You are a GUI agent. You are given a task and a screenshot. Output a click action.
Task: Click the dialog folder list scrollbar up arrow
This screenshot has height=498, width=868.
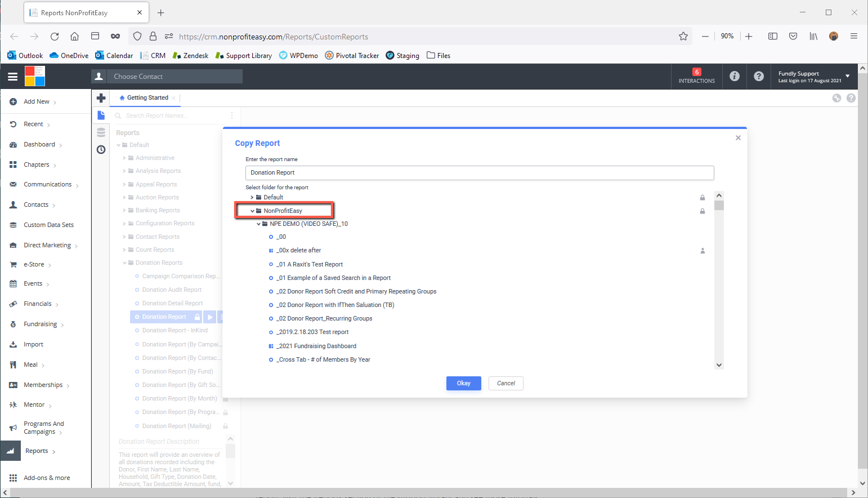coord(719,195)
